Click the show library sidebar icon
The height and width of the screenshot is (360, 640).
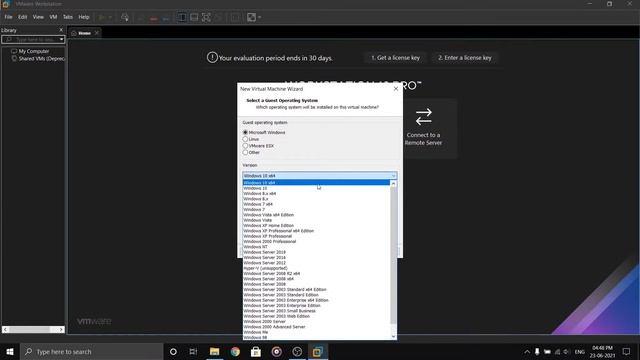pos(182,17)
